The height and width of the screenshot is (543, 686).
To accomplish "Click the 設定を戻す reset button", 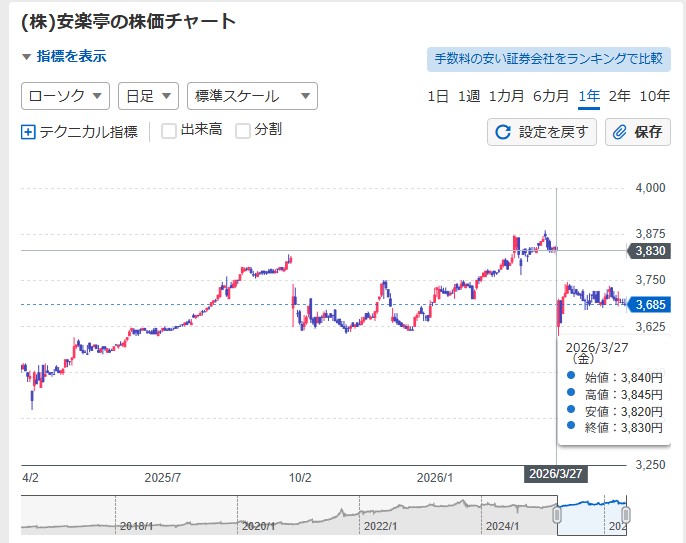I will point(542,132).
